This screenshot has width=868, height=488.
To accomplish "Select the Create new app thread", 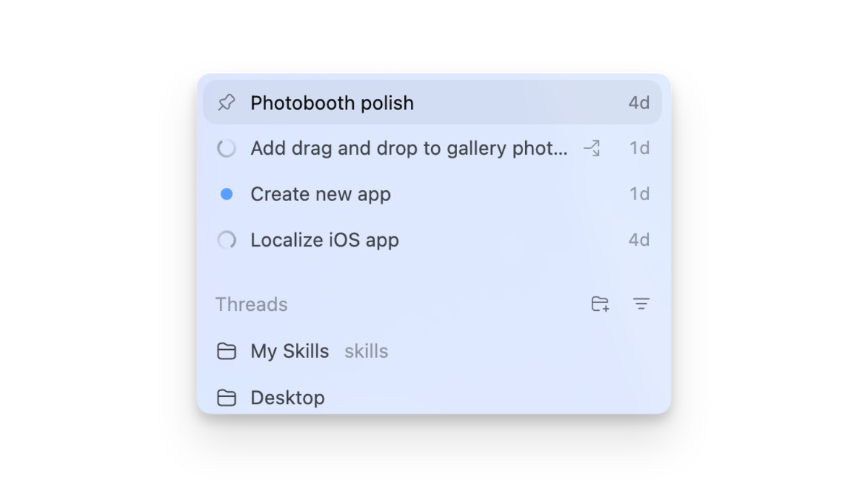I will [x=320, y=194].
